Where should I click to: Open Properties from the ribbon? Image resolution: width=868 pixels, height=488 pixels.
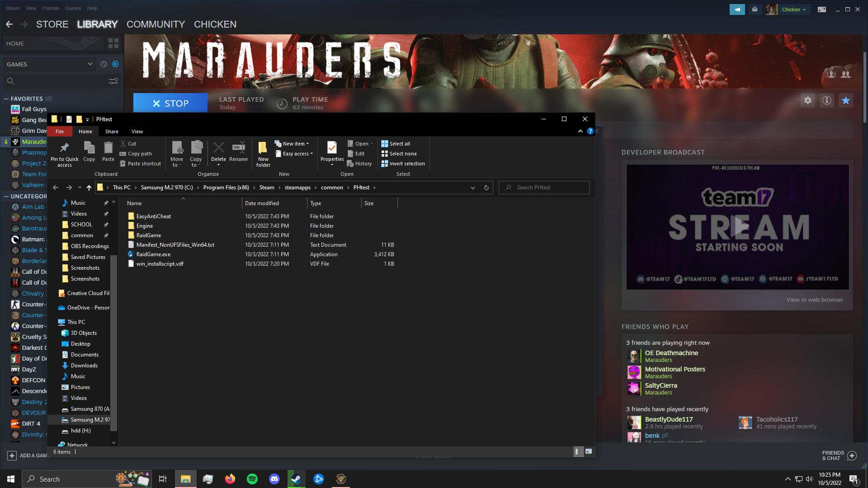point(332,148)
